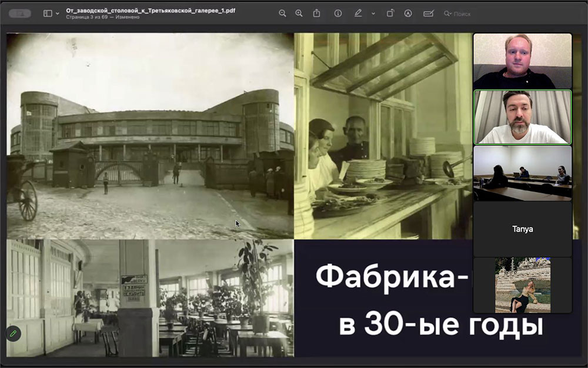Select Tanya's participant tile
The image size is (588, 368).
click(523, 229)
